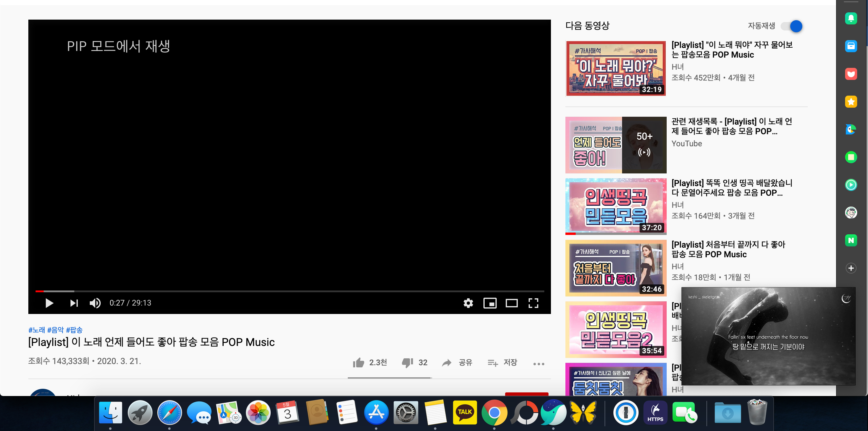Open Finder from the dock

pyautogui.click(x=111, y=412)
